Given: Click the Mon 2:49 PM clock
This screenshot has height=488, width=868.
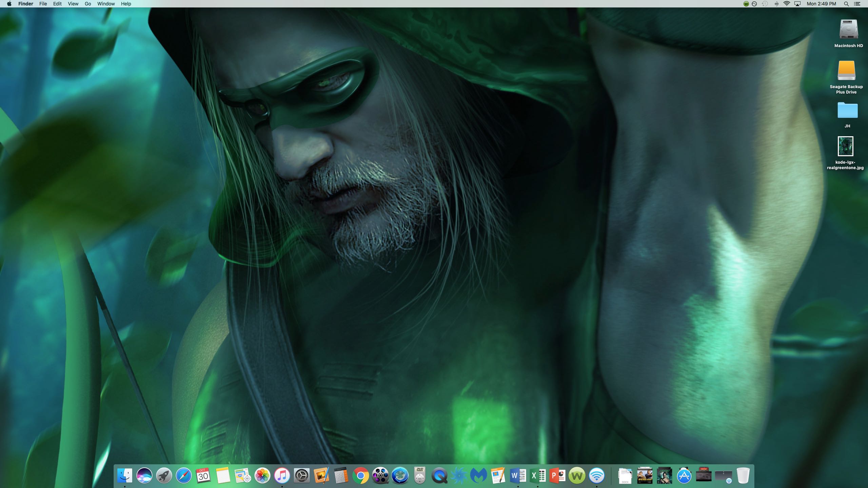Looking at the screenshot, I should (x=821, y=4).
